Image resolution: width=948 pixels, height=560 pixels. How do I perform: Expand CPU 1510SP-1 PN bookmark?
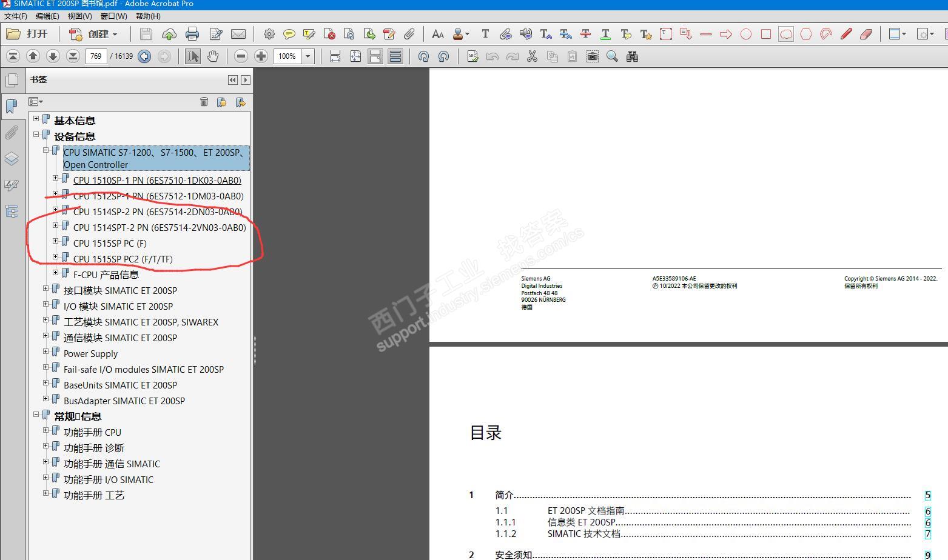[x=55, y=178]
